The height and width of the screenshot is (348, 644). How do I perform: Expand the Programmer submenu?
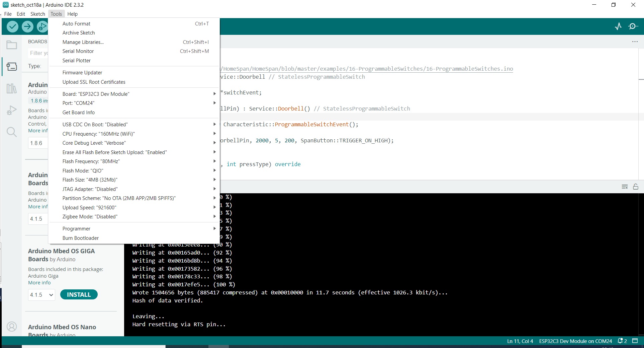(134, 229)
